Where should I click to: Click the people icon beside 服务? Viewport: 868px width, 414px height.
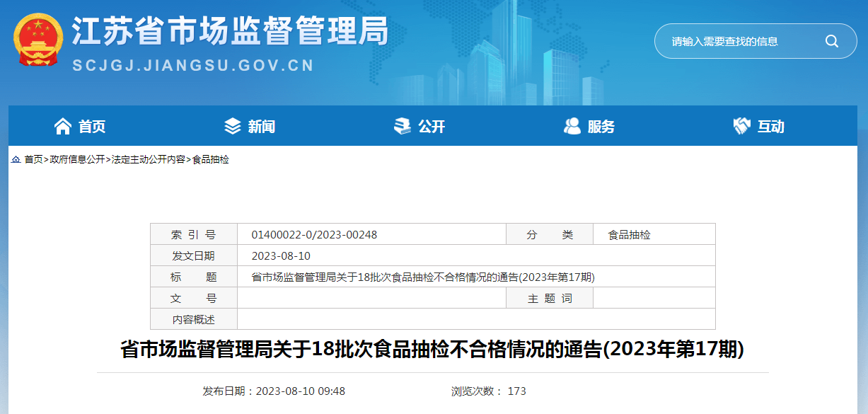tap(572, 127)
